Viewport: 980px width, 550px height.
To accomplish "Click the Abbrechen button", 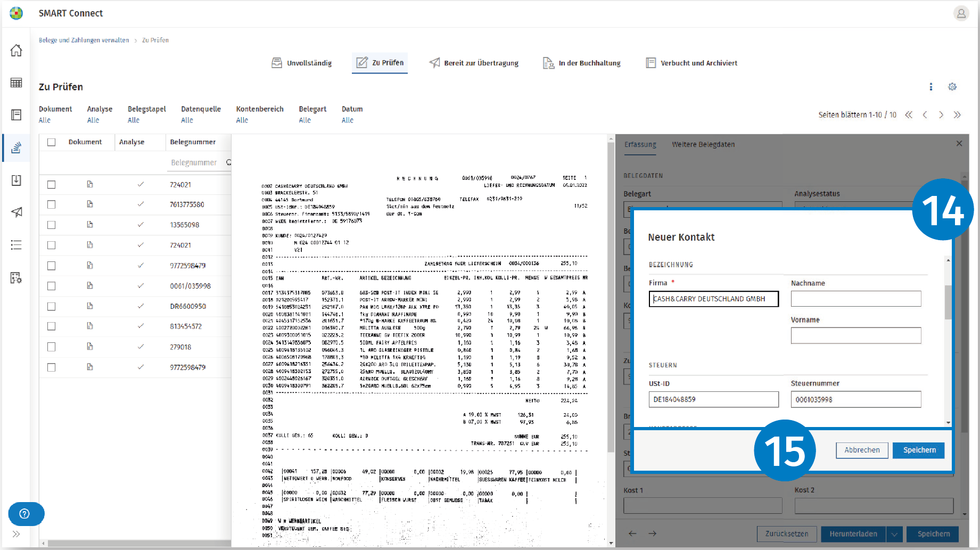I will pyautogui.click(x=862, y=450).
